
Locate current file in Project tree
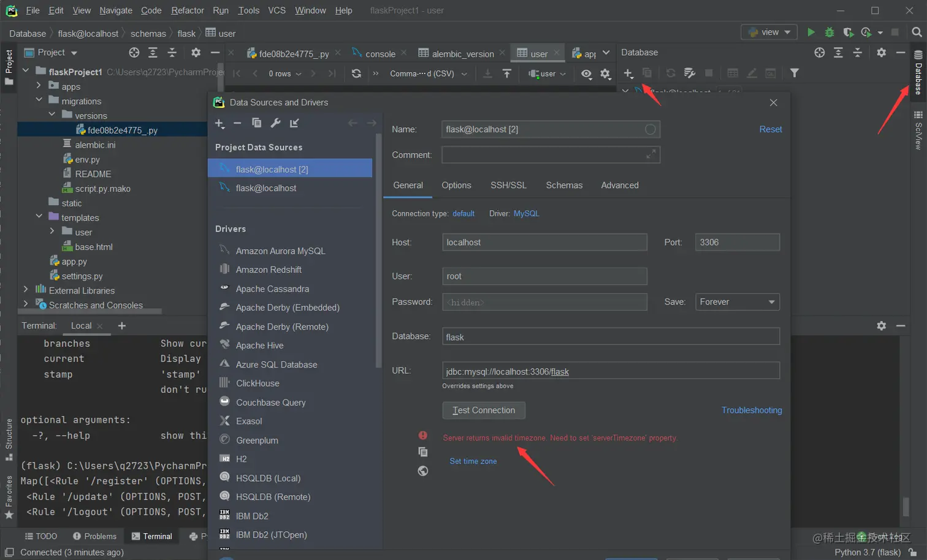(134, 53)
